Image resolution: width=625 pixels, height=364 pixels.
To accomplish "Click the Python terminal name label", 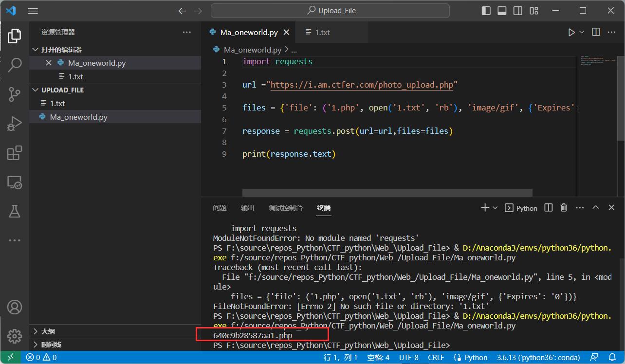I will click(527, 208).
